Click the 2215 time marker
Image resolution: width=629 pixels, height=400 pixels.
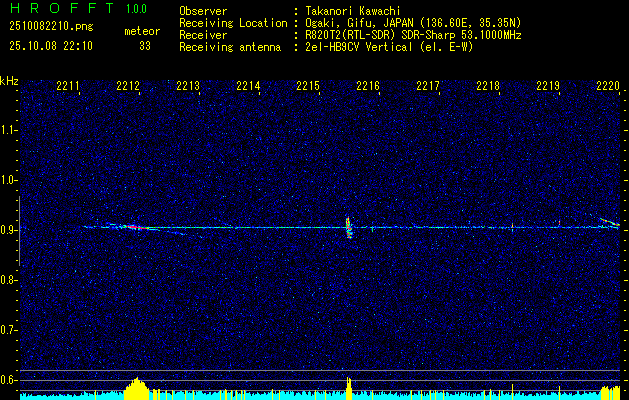(x=308, y=85)
